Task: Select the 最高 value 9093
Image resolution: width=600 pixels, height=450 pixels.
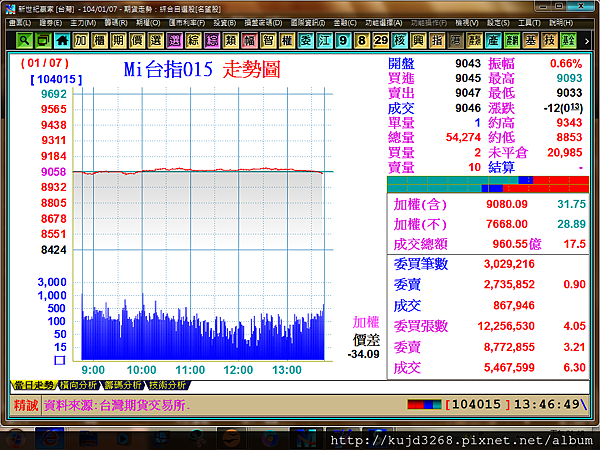Action: point(569,78)
